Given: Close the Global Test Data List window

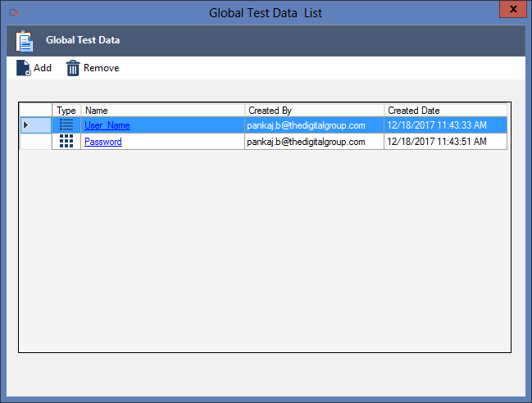Looking at the screenshot, I should pos(513,9).
